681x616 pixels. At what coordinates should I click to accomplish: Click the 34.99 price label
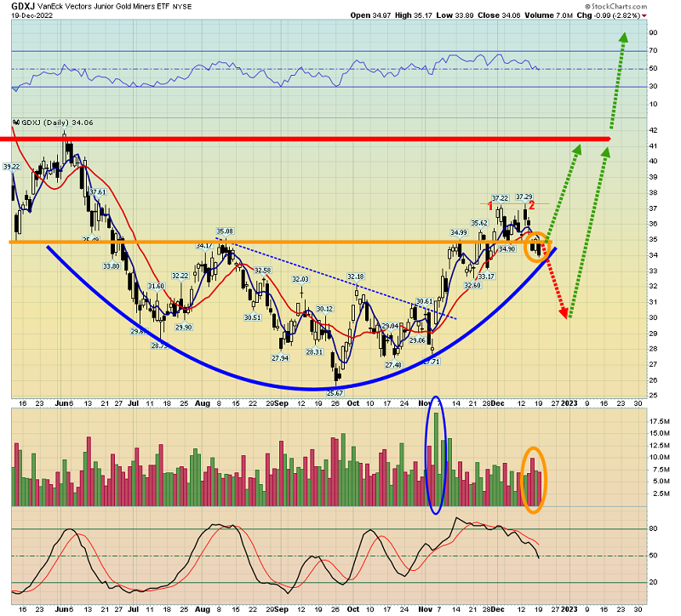(459, 233)
